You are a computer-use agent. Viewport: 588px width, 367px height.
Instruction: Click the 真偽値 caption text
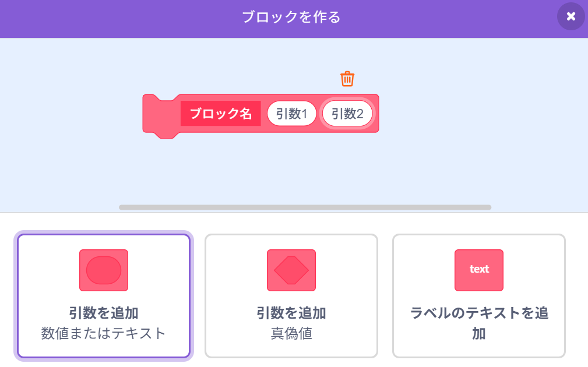(291, 333)
